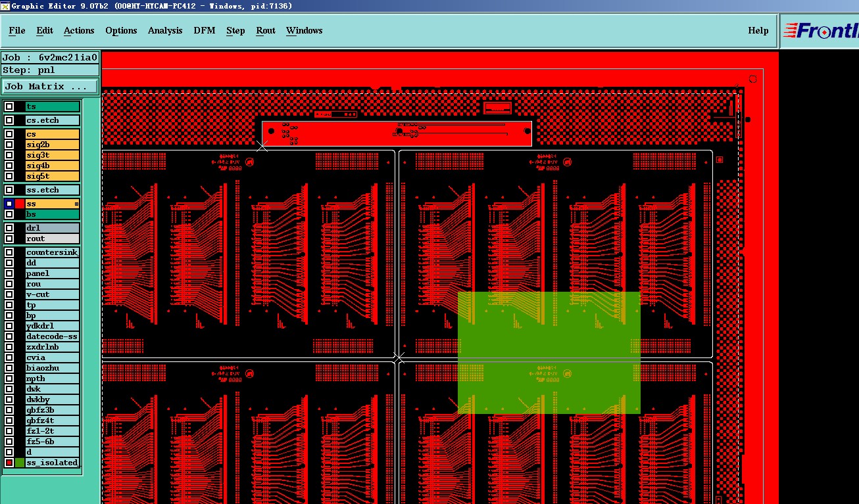859x504 pixels.
Task: Toggle display checkbox for drl layer
Action: pyautogui.click(x=9, y=228)
